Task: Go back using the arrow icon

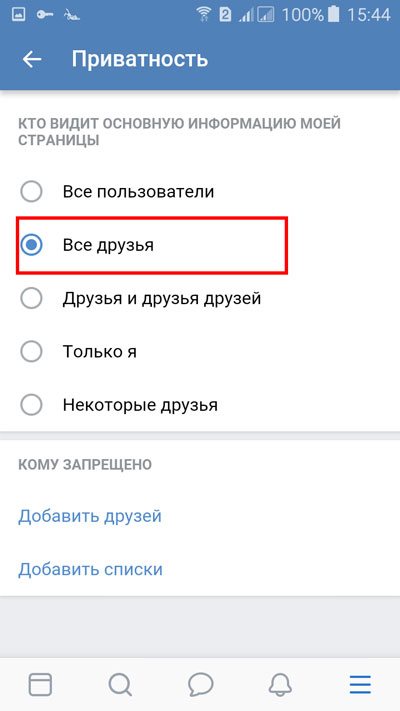Action: [32, 59]
